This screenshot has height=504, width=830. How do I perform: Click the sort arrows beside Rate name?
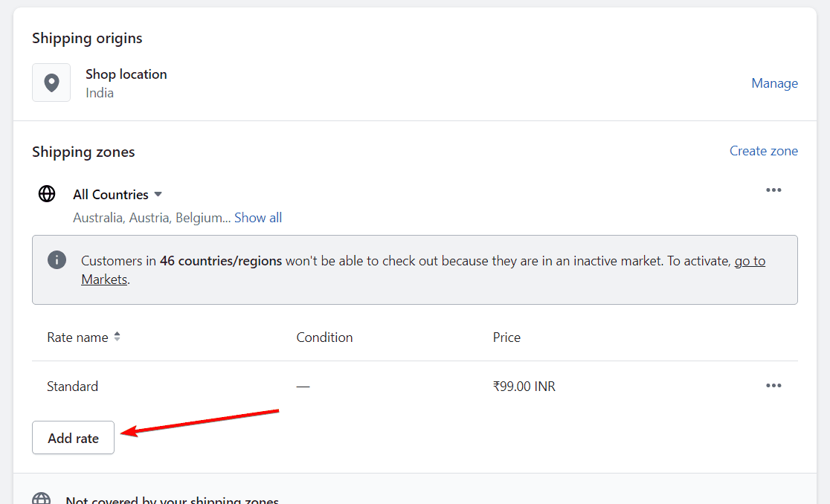[x=117, y=336]
